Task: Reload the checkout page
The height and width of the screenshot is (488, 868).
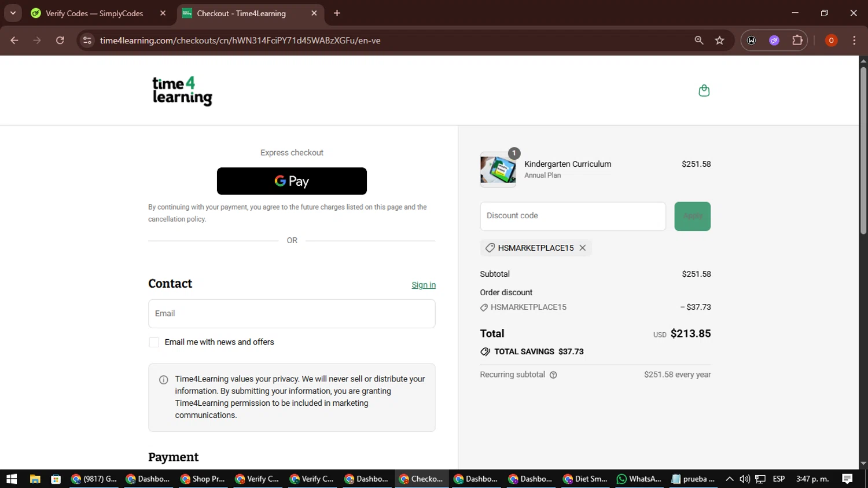Action: coord(60,41)
